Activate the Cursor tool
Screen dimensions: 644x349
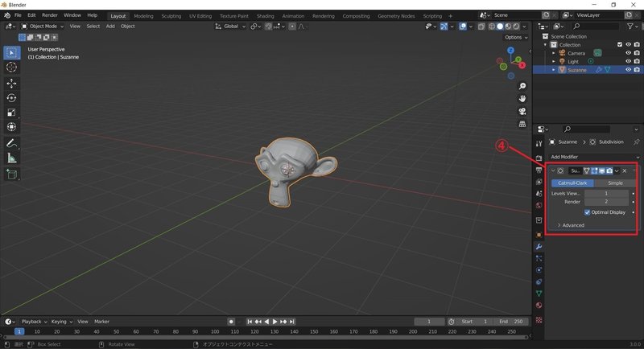(x=11, y=68)
